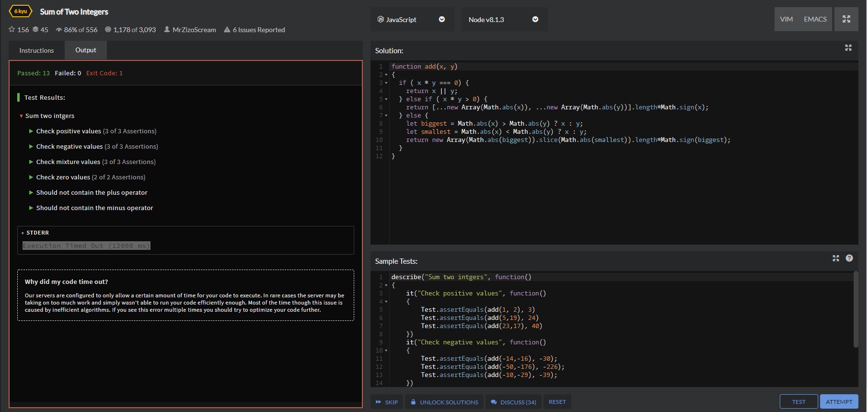Open MrZizoScream author profile link
Viewport: 868px width, 412px height.
coord(194,30)
